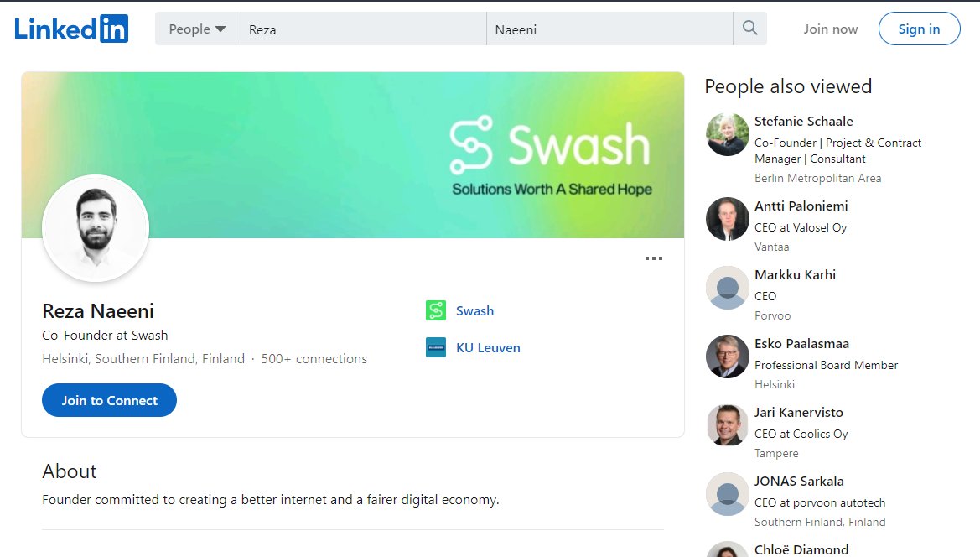Open Chloë Diamond's profile name link

tap(802, 549)
